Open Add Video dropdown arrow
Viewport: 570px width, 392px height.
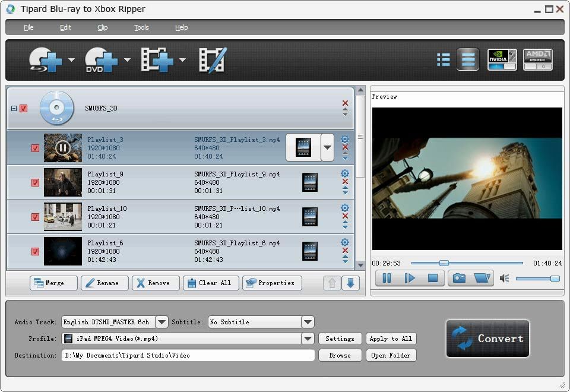click(183, 60)
